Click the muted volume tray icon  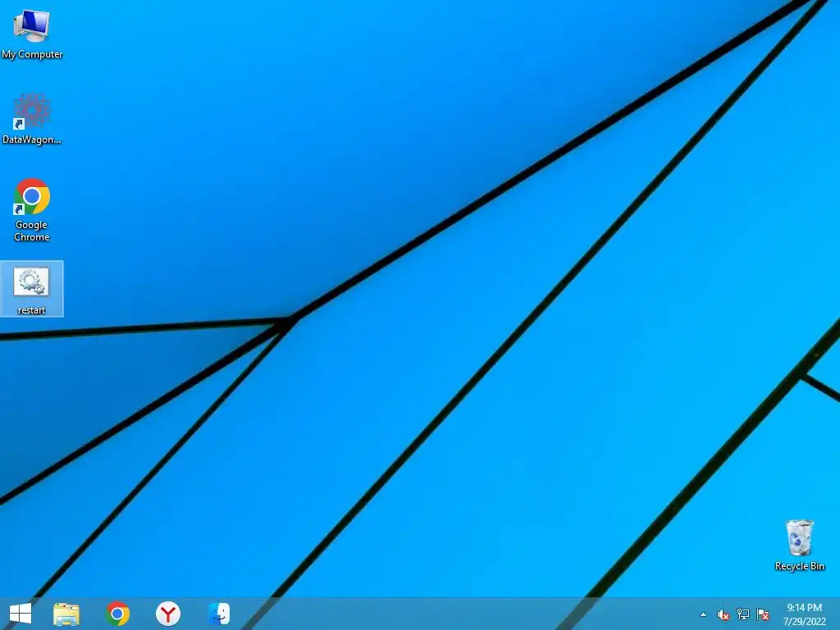(x=724, y=614)
